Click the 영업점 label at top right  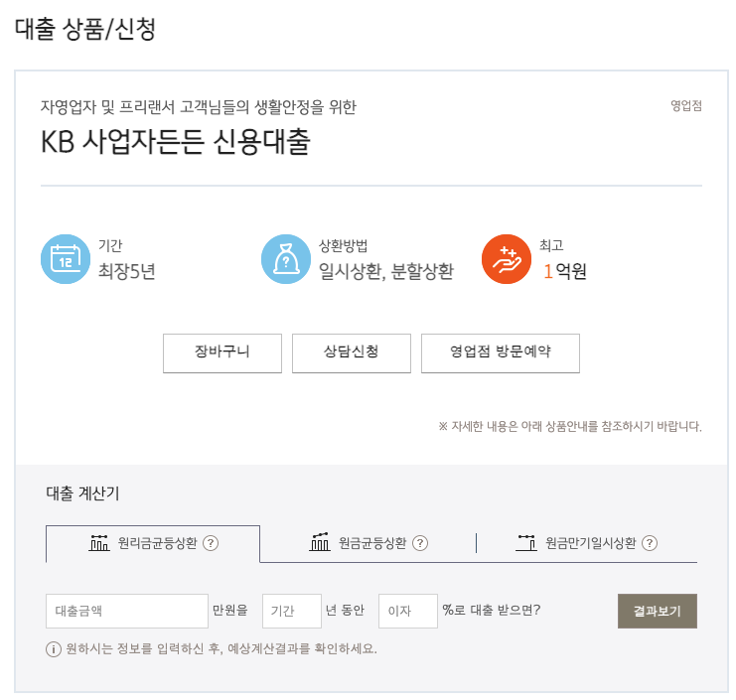(x=686, y=106)
